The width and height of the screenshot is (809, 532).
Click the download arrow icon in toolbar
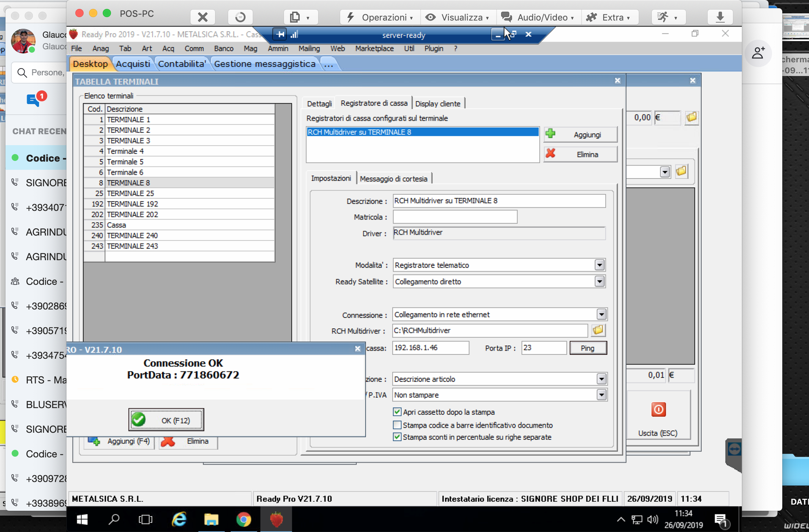(x=720, y=17)
